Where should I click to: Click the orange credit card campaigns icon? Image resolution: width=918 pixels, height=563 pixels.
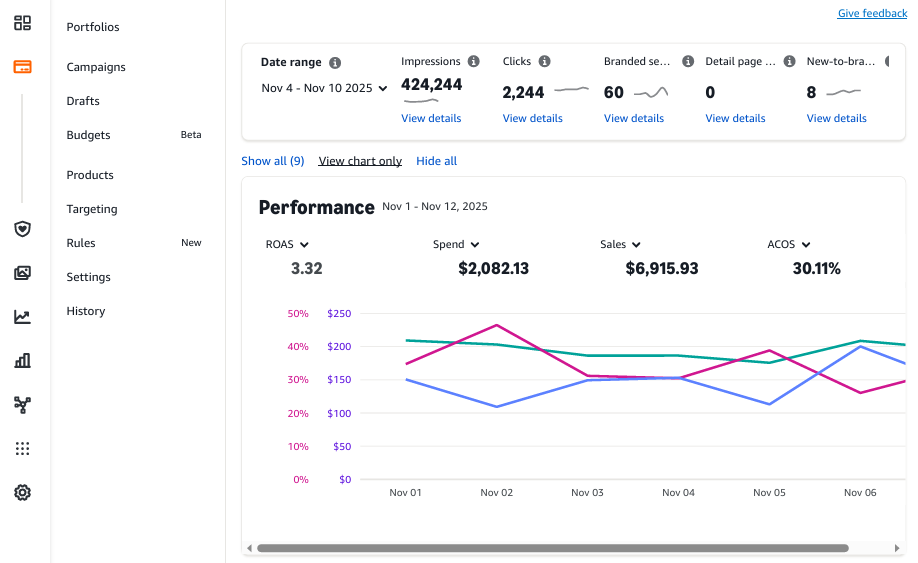pyautogui.click(x=22, y=67)
